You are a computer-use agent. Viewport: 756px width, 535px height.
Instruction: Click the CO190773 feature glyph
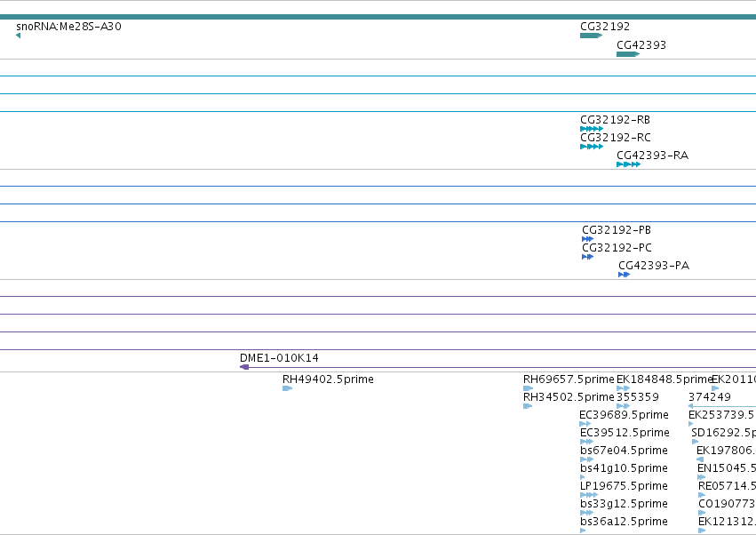(x=702, y=513)
